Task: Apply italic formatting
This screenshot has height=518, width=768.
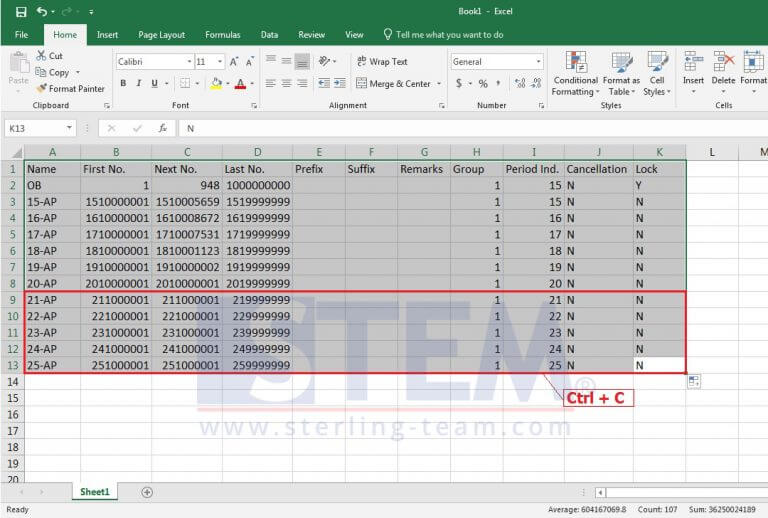Action: [x=137, y=84]
